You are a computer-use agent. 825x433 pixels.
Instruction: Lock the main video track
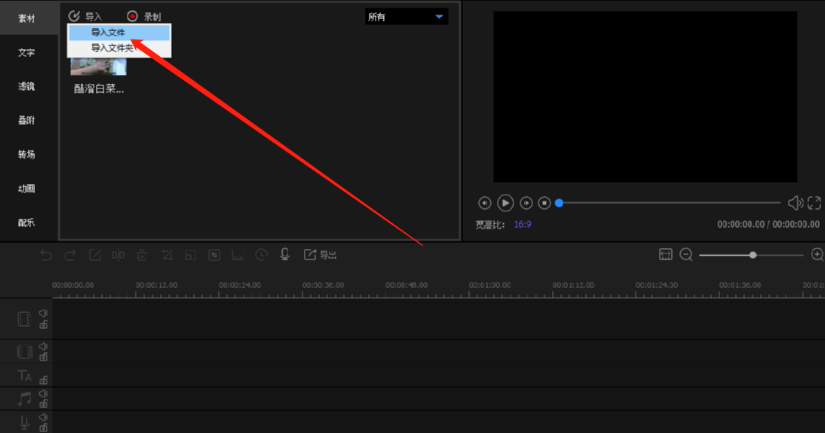44,325
